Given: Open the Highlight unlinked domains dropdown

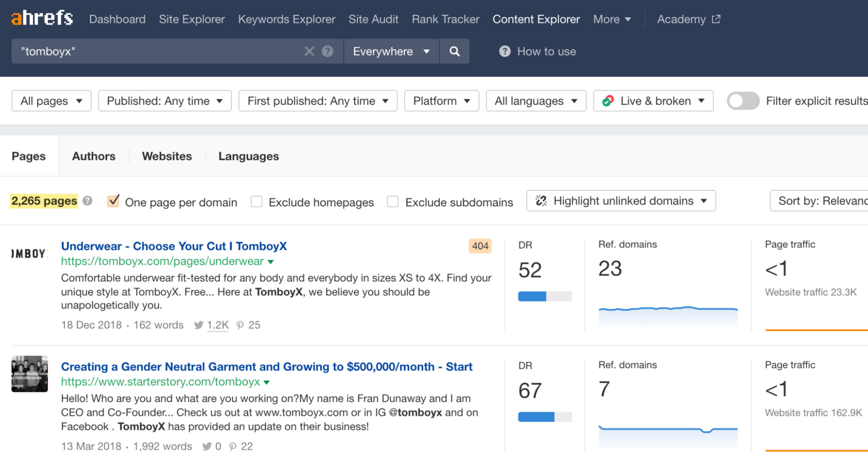Looking at the screenshot, I should click(x=621, y=201).
